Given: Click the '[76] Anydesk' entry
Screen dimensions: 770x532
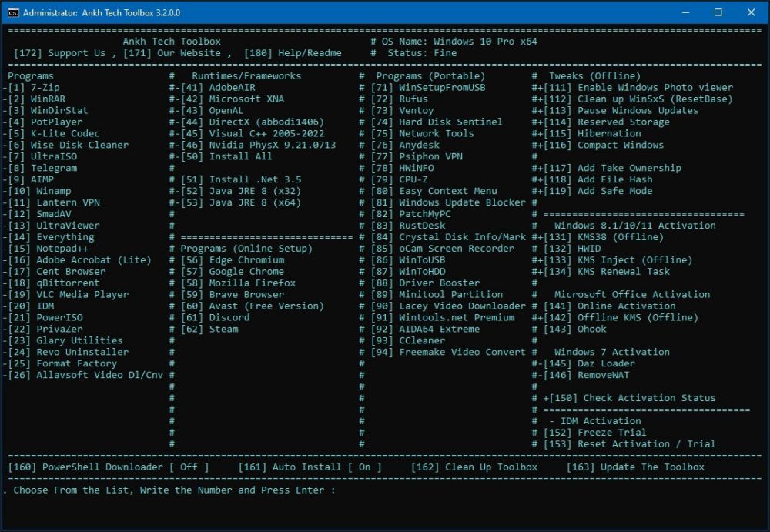Looking at the screenshot, I should [x=405, y=145].
